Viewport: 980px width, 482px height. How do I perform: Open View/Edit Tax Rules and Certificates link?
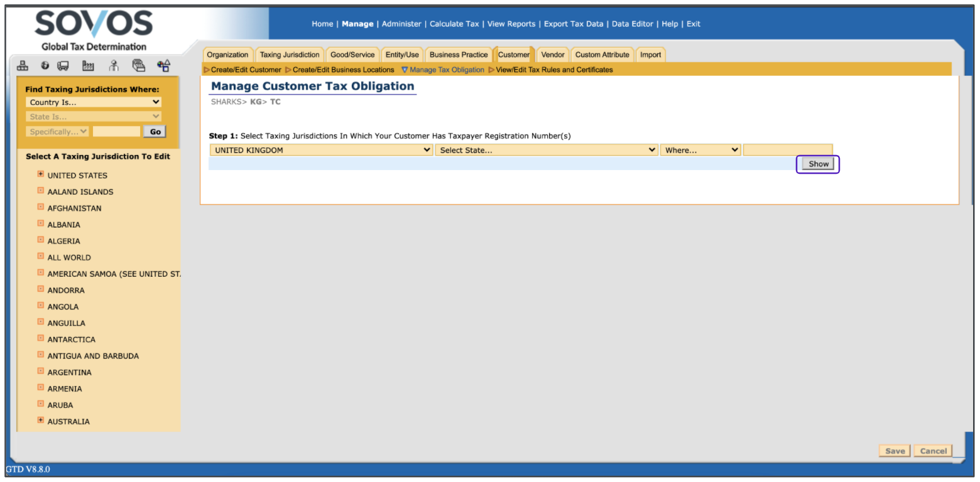[x=554, y=70]
